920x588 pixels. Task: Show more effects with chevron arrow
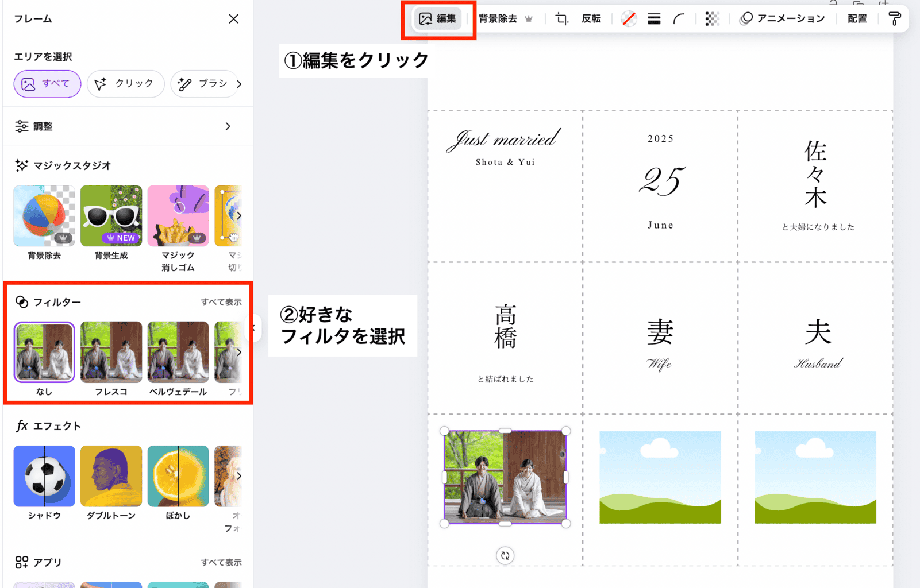pyautogui.click(x=238, y=476)
